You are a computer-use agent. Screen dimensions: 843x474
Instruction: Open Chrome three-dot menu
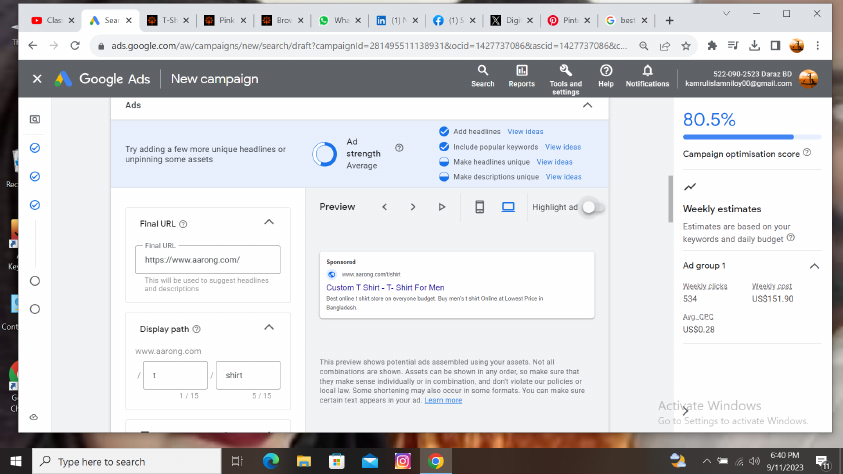[818, 46]
